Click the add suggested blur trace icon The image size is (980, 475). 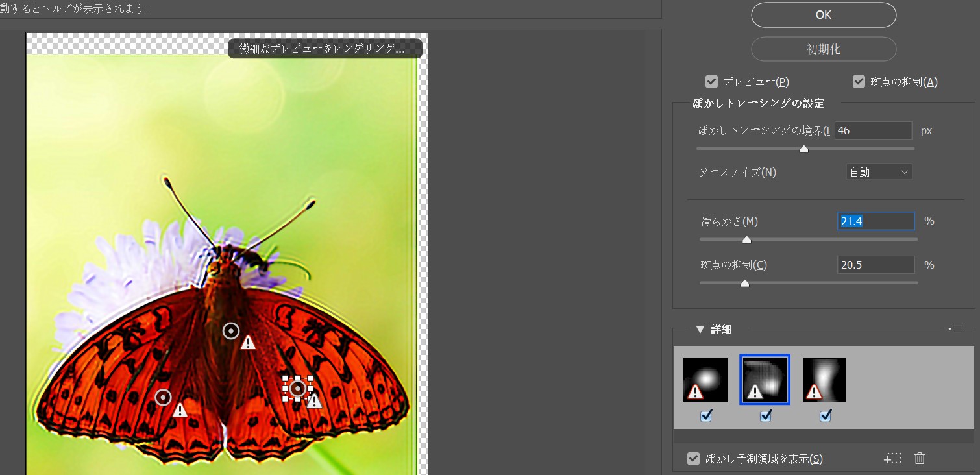click(x=893, y=458)
